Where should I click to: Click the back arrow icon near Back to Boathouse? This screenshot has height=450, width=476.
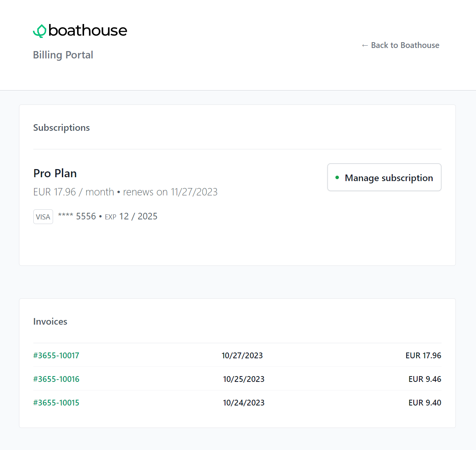[364, 45]
